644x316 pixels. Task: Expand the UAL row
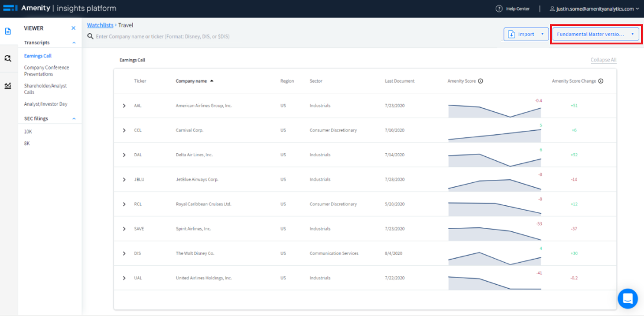tap(124, 278)
